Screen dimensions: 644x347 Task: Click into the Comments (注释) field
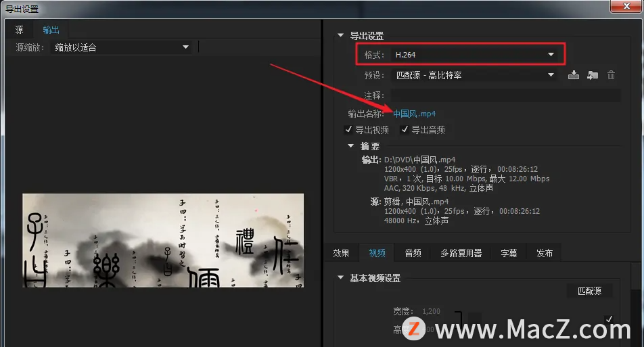point(505,95)
